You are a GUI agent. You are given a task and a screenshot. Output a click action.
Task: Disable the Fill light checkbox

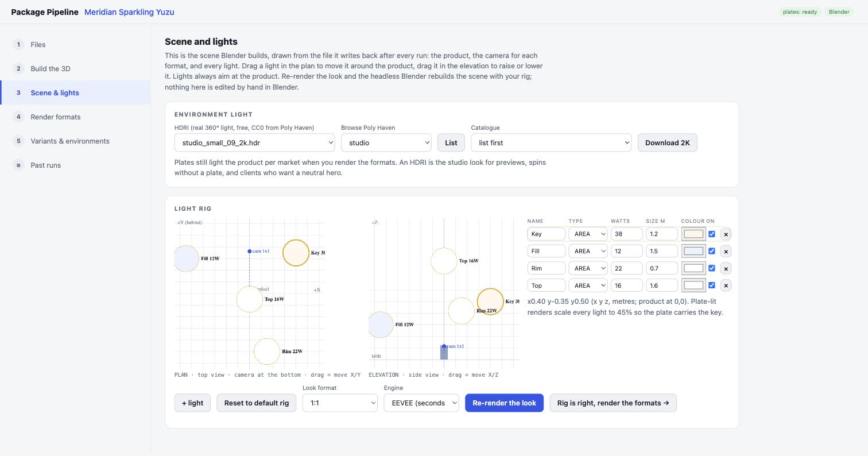pyautogui.click(x=712, y=252)
